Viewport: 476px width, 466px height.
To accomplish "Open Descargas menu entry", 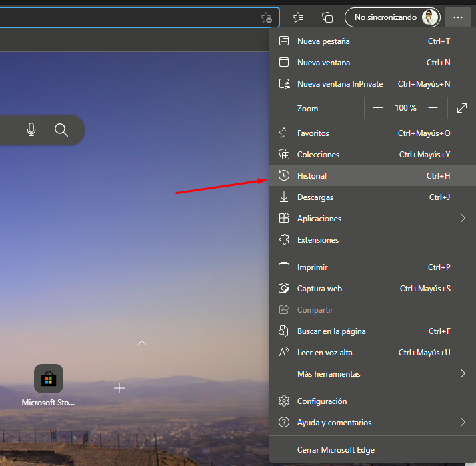I will [x=315, y=197].
